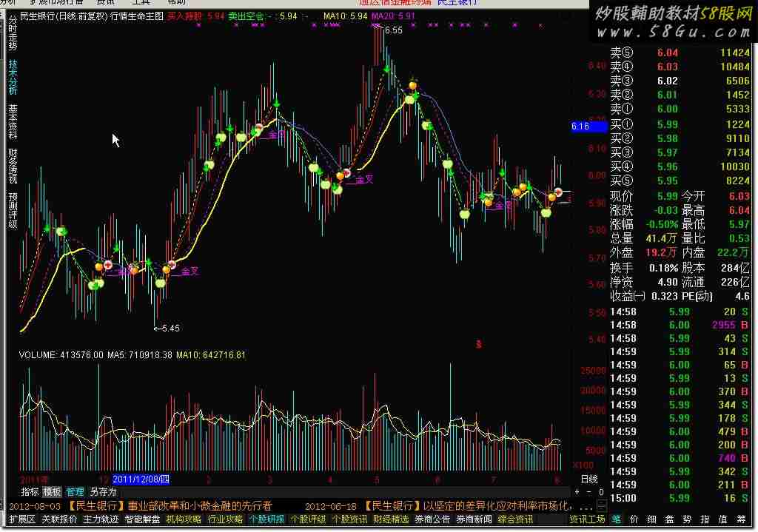Open the news list icon beside ticker
The width and height of the screenshot is (758, 532).
602,506
